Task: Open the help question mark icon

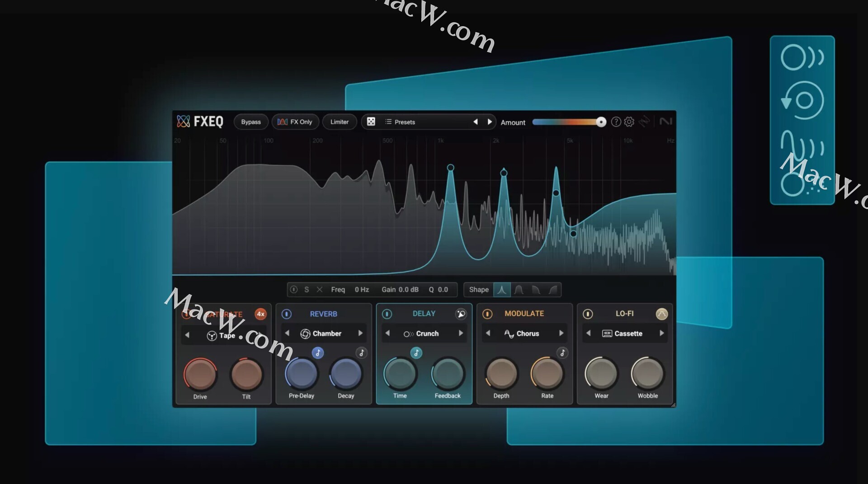Action: point(616,122)
